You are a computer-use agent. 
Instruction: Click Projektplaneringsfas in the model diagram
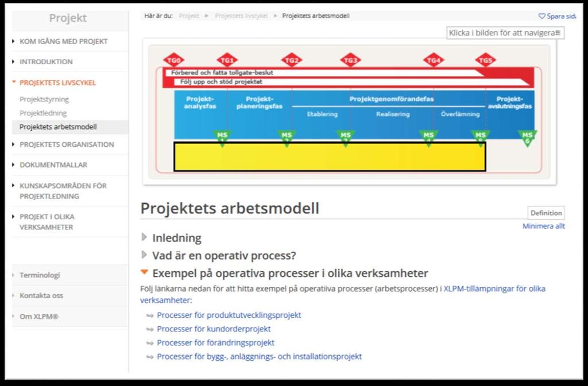click(x=259, y=103)
